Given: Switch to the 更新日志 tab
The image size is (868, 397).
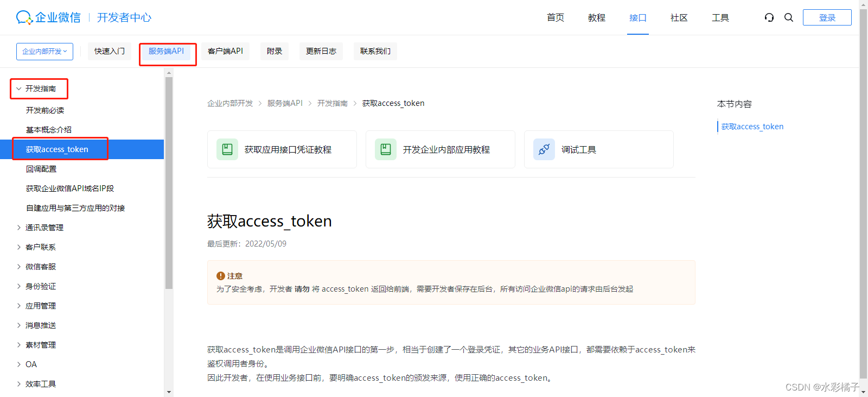Looking at the screenshot, I should point(321,51).
